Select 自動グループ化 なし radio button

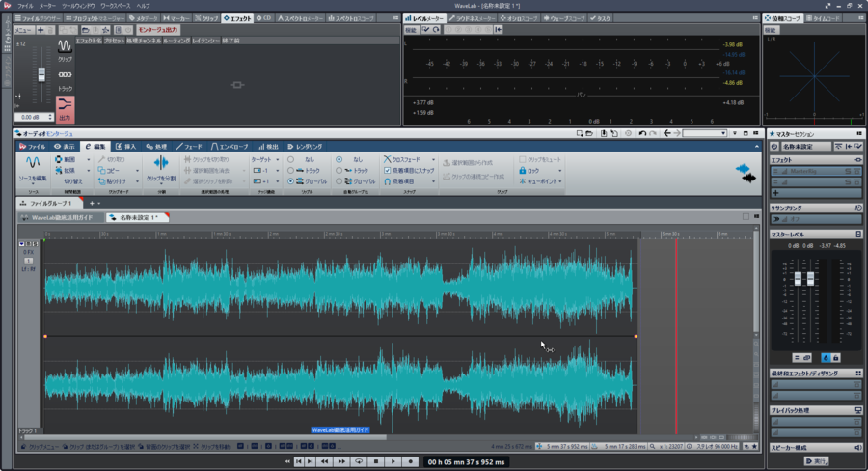[x=339, y=159]
